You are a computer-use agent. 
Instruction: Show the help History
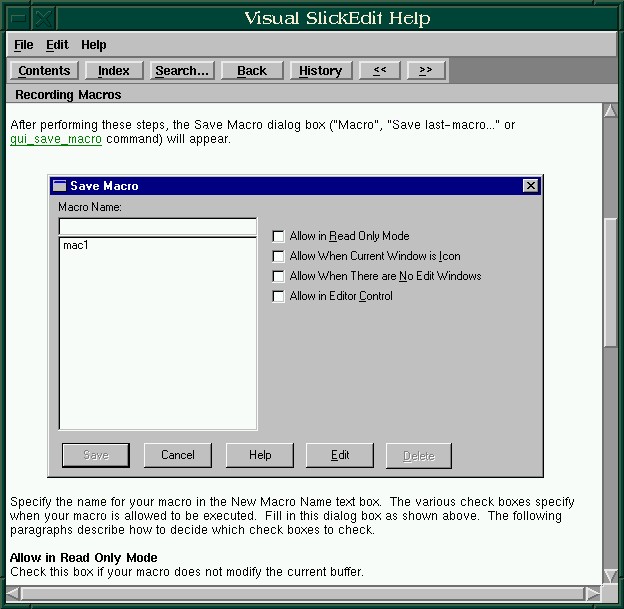pyautogui.click(x=320, y=71)
